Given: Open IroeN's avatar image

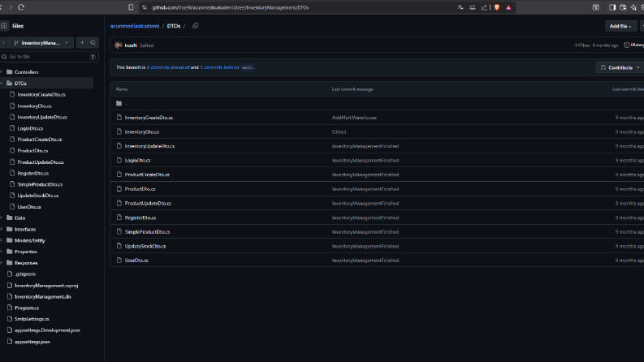Looking at the screenshot, I should click(119, 45).
